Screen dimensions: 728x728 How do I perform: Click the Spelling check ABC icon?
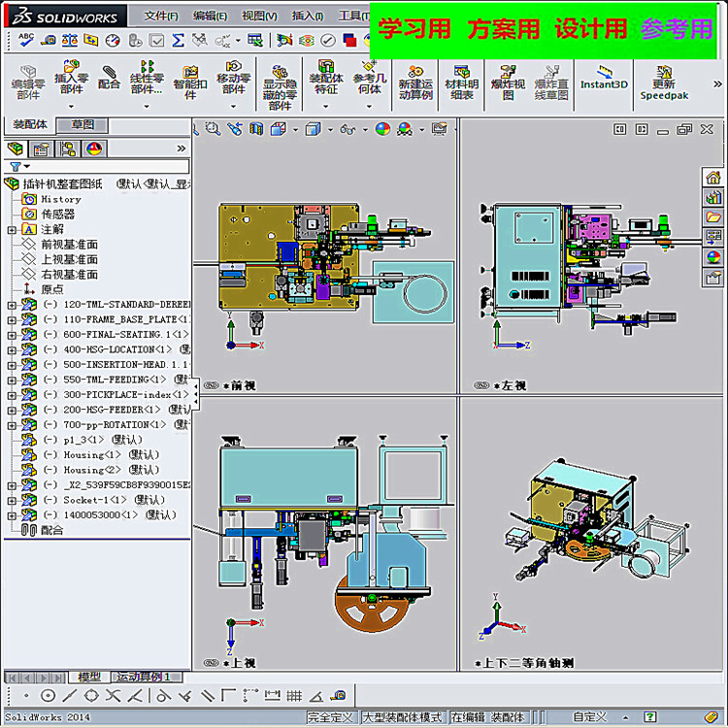[26, 40]
